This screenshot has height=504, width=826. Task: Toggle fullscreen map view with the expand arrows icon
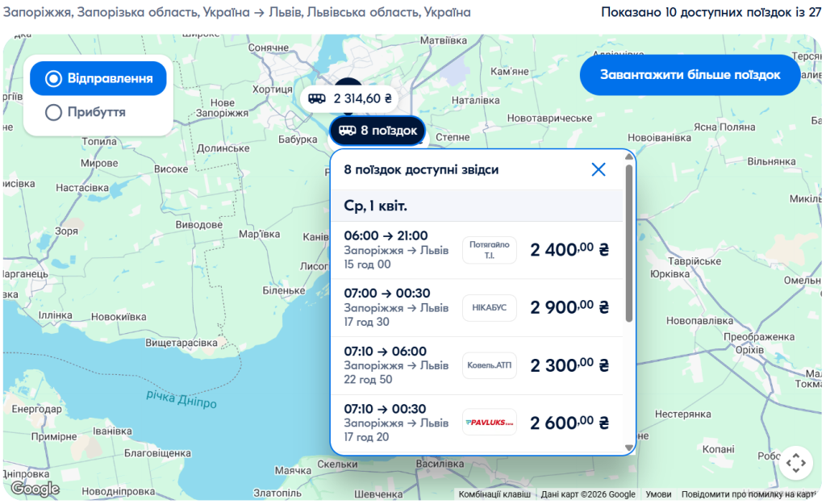pyautogui.click(x=797, y=463)
